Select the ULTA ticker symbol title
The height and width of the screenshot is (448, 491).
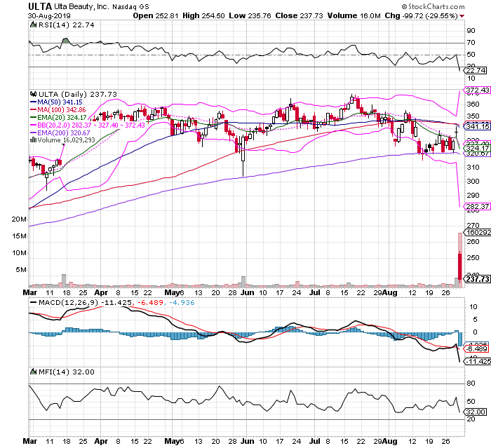[40, 6]
